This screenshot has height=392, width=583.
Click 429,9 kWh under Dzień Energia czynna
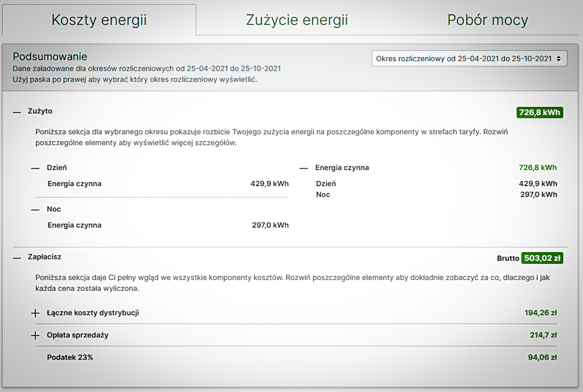point(269,184)
